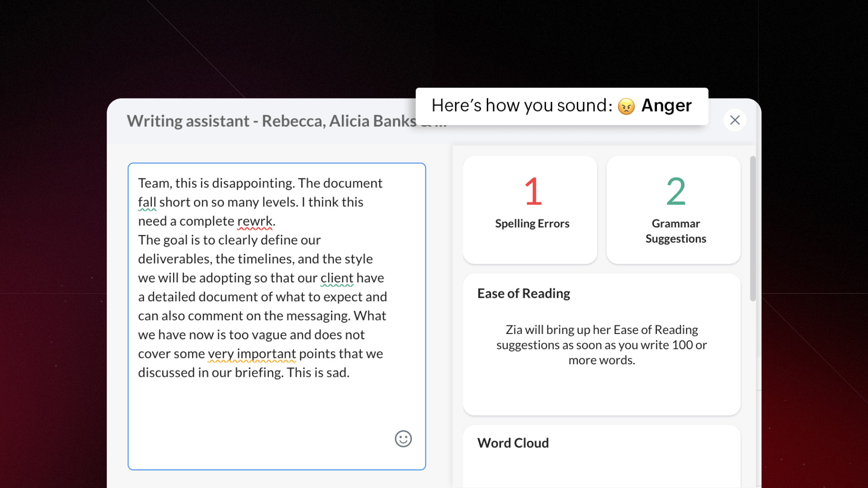Click the right panel vertical scrollbar
The width and height of the screenshot is (868, 488).
click(753, 228)
